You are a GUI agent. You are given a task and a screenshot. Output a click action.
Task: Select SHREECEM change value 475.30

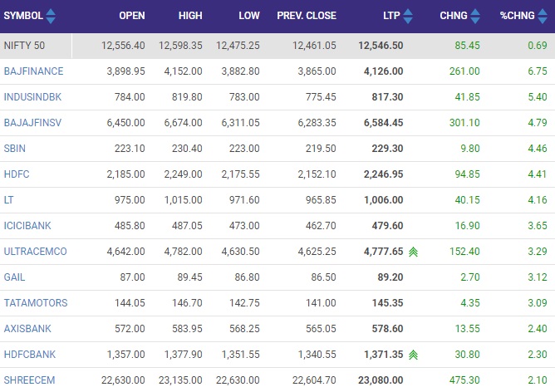[x=464, y=380]
